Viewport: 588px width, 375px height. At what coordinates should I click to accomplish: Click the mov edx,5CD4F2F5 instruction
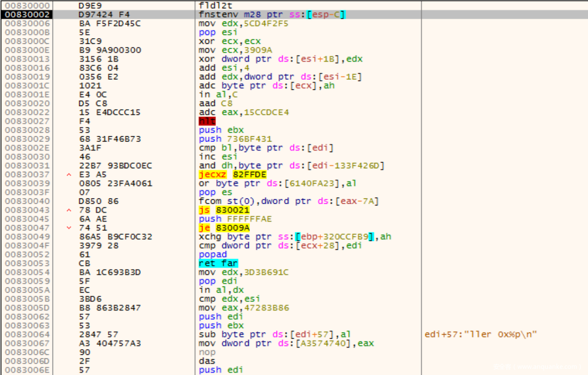[x=243, y=24]
